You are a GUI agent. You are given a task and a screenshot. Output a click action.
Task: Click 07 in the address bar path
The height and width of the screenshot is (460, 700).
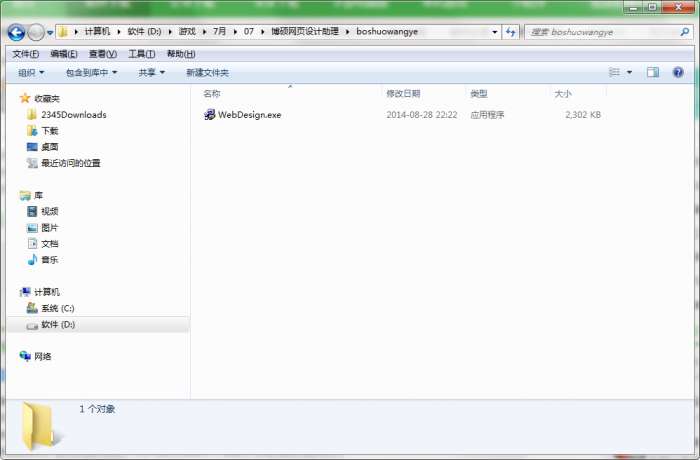tap(249, 32)
